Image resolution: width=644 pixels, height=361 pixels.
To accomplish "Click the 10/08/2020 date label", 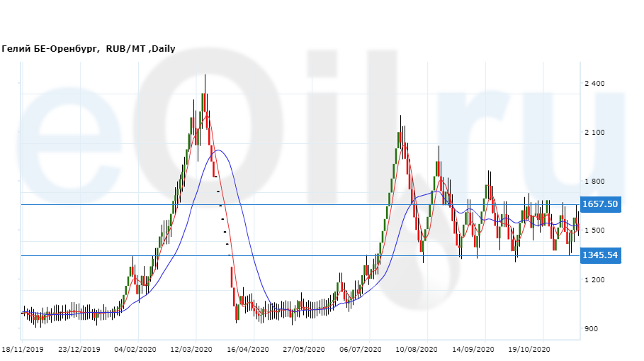I will (417, 350).
